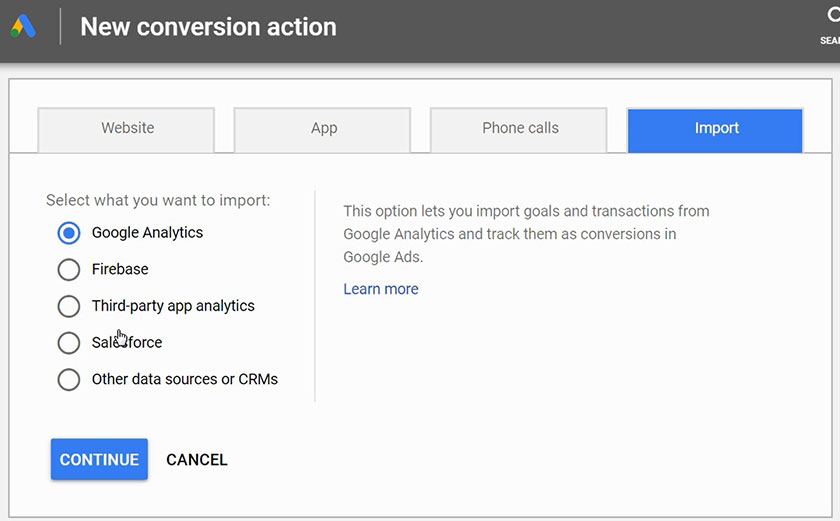Select the Phone calls tab
The width and height of the screenshot is (840, 521).
[519, 129]
